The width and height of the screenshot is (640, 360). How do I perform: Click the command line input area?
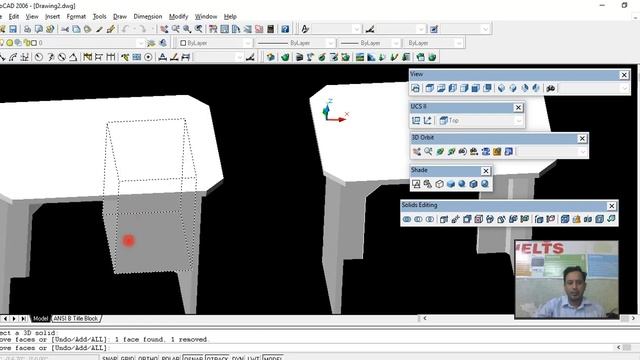(306, 348)
